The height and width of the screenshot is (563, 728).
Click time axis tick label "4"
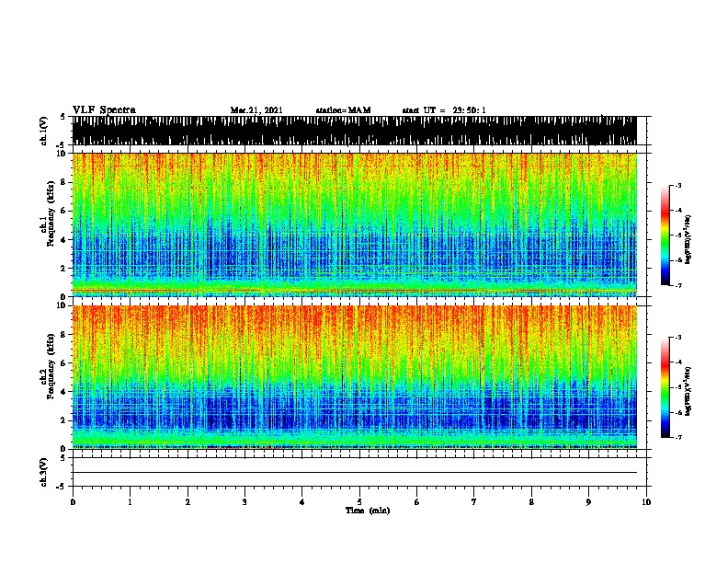coord(302,502)
